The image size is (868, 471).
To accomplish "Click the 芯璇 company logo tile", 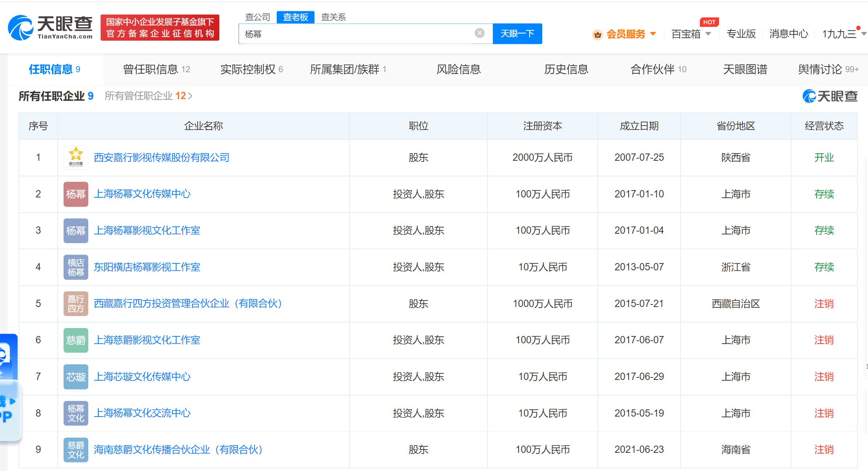I will 76,377.
